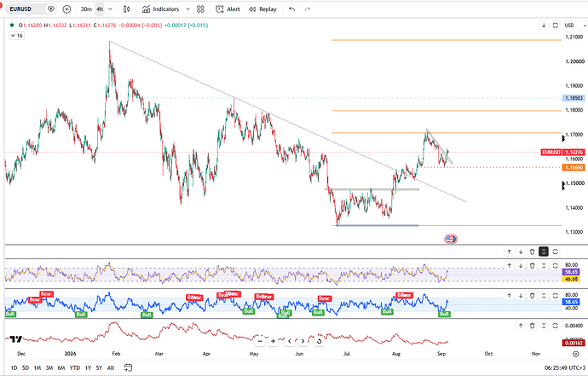
Task: Set date range to 1Y
Action: click(88, 367)
